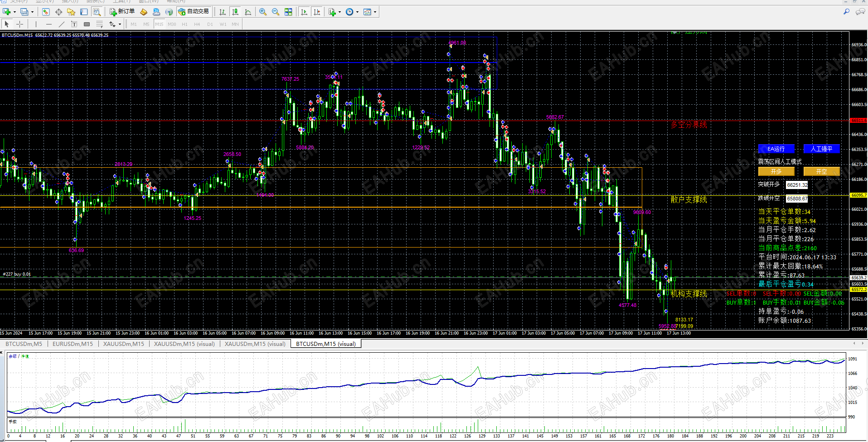The width and height of the screenshot is (868, 442).
Task: Open the indicators list icon
Action: point(332,12)
